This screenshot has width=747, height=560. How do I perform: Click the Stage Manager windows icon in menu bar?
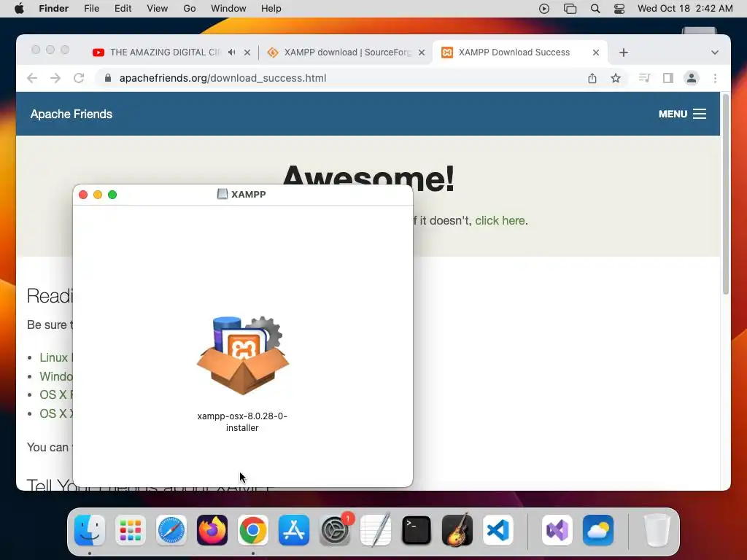[570, 9]
